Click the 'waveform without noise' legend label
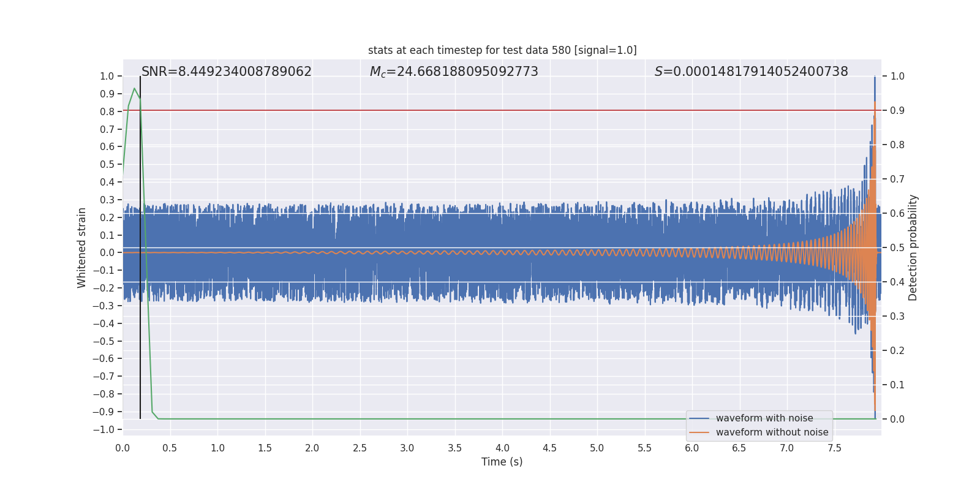 point(772,432)
